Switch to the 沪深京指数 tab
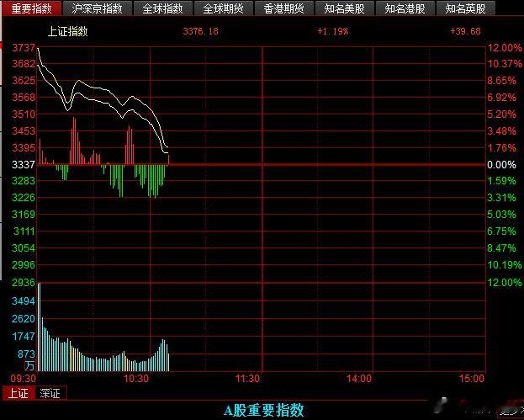 point(98,8)
